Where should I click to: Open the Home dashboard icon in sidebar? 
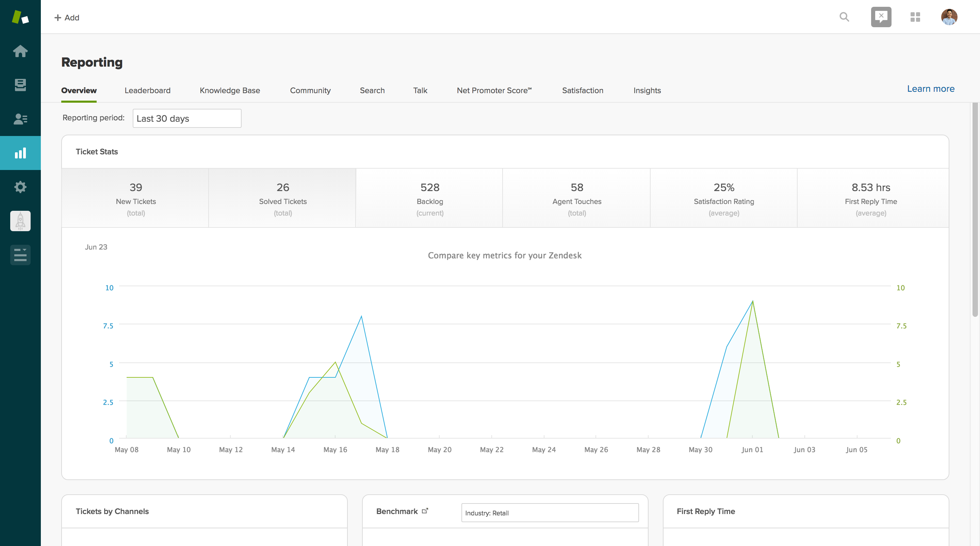[20, 51]
